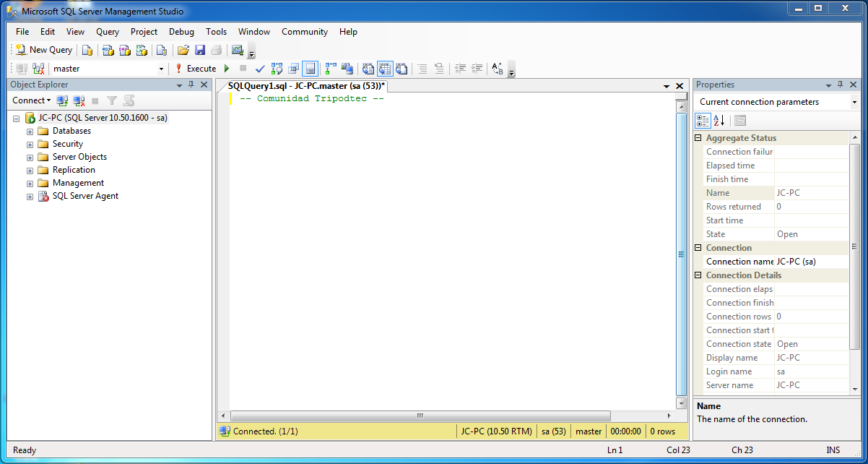
Task: Click the editor horizontal scrollbar thumb
Action: [x=420, y=416]
